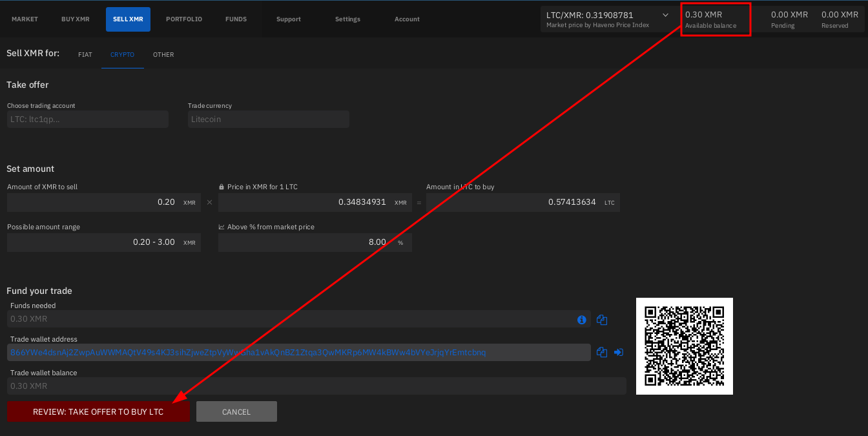Viewport: 868px width, 436px height.
Task: Open wallet icon beside trade address
Action: coord(619,352)
